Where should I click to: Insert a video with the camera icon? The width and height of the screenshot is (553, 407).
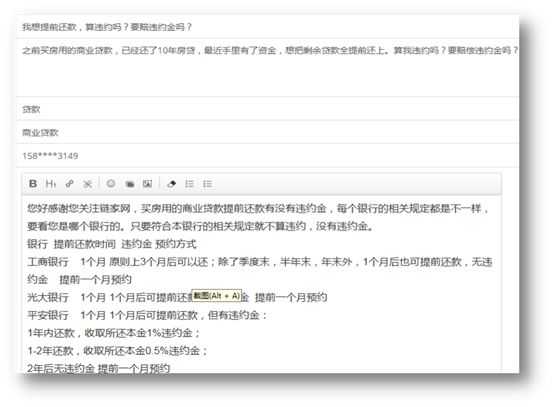click(x=130, y=184)
